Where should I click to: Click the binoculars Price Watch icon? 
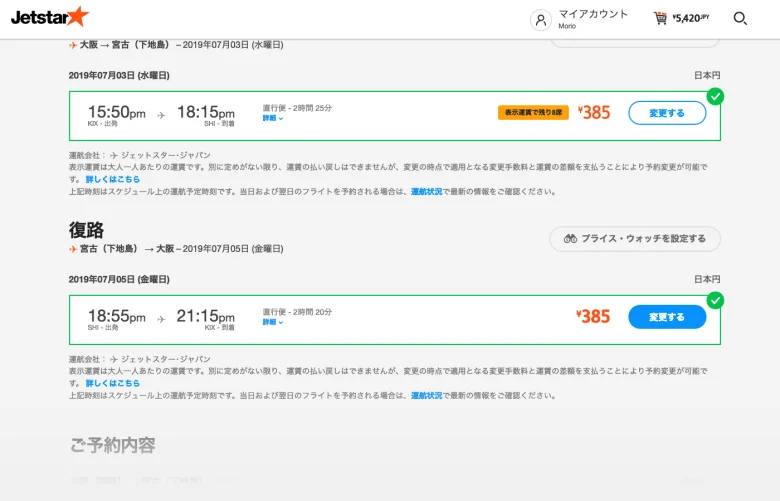(570, 238)
